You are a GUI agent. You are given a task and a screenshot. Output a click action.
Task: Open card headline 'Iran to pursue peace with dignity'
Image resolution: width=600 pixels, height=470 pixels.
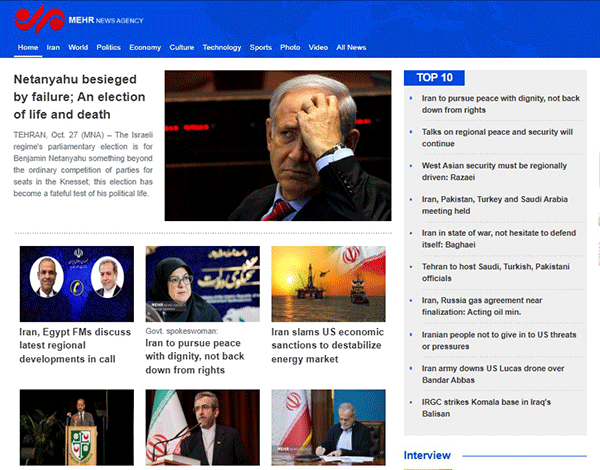click(x=195, y=356)
